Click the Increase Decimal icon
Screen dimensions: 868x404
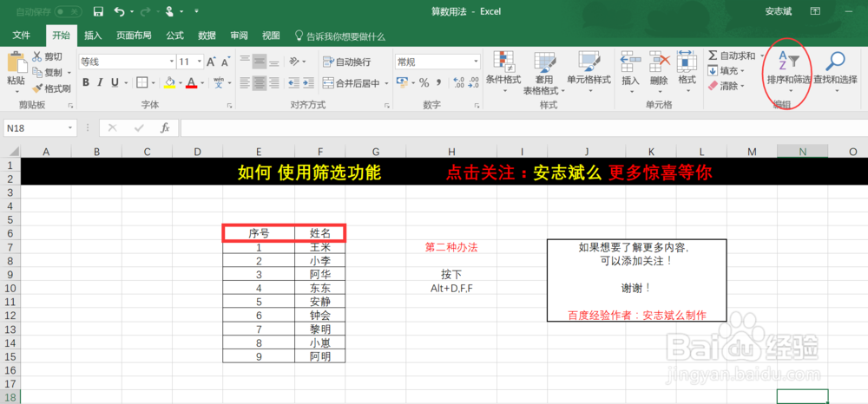click(x=458, y=83)
